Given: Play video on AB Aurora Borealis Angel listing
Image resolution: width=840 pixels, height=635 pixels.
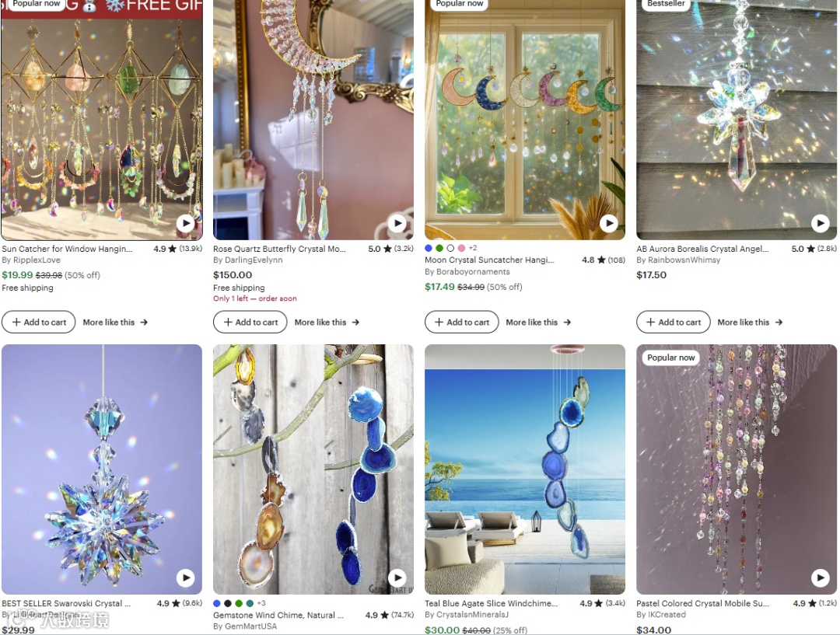Looking at the screenshot, I should [821, 223].
